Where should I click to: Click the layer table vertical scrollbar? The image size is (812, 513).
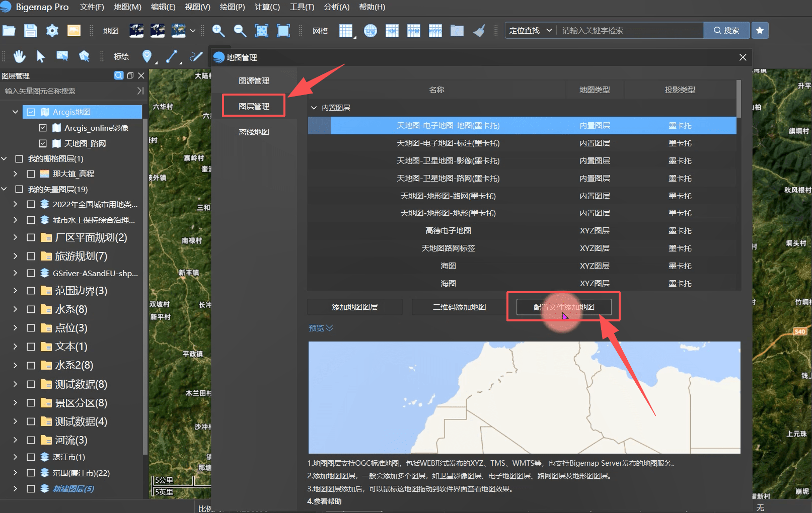(x=739, y=99)
